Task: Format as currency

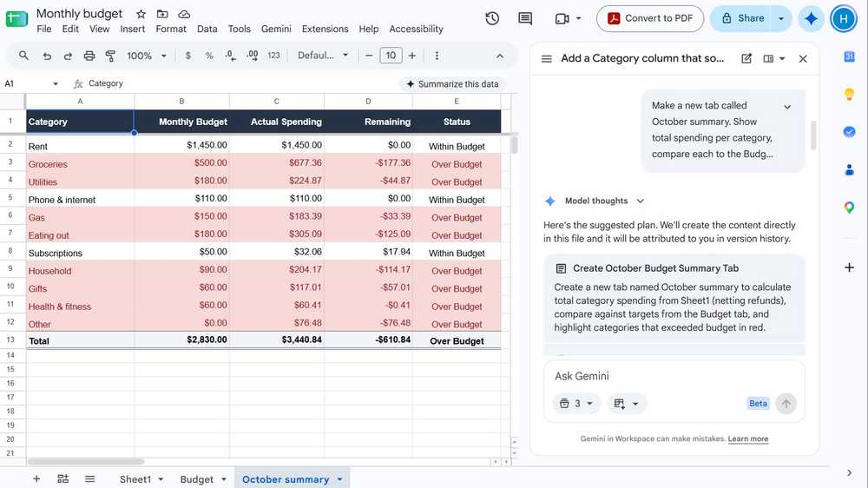Action: click(x=188, y=56)
